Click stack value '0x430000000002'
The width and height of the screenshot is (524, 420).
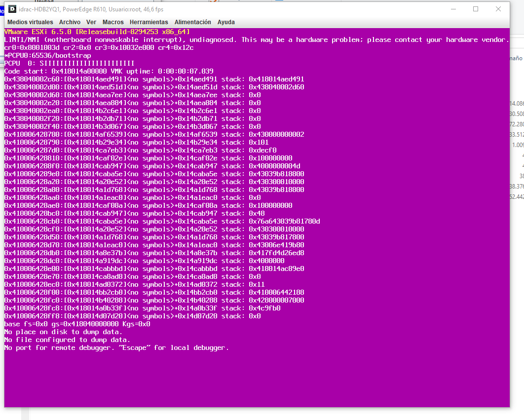pyautogui.click(x=276, y=134)
